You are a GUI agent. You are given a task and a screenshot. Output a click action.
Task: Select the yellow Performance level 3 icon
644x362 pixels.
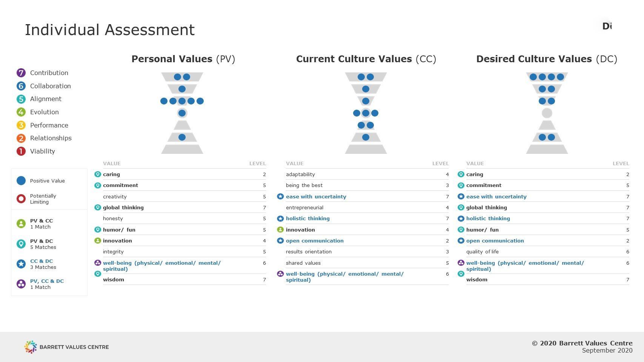pyautogui.click(x=21, y=125)
